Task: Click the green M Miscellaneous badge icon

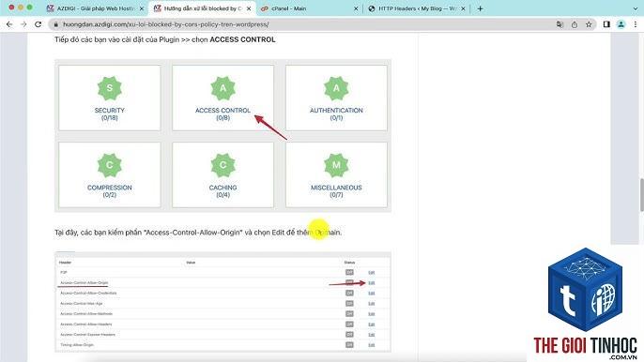Action: pos(336,165)
